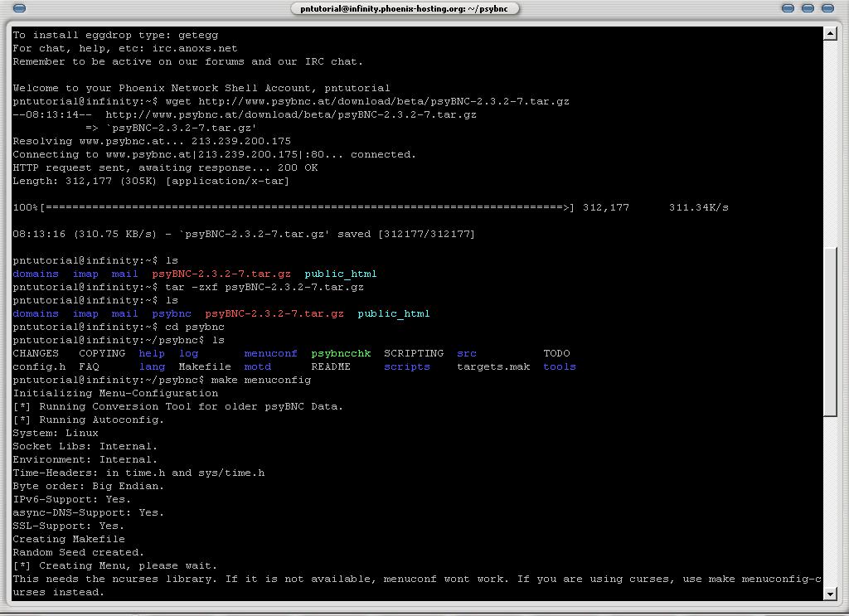Click the middle blue button at title bar right

click(808, 8)
